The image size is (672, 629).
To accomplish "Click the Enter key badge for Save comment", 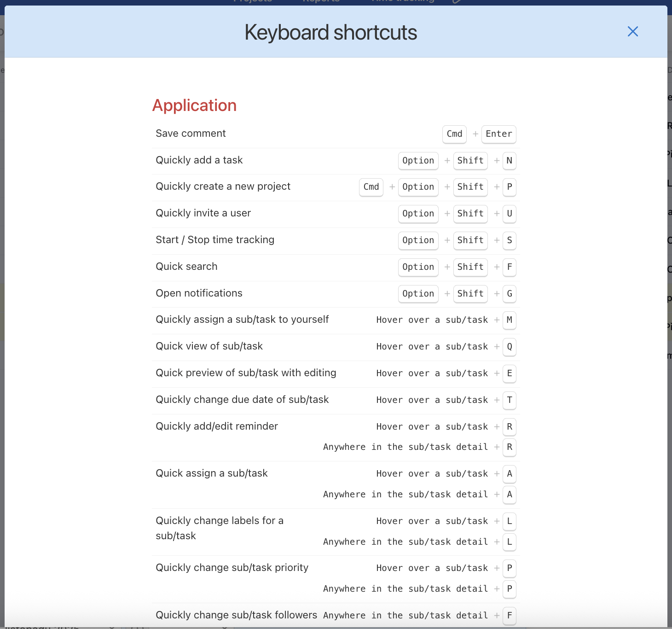I will point(498,134).
